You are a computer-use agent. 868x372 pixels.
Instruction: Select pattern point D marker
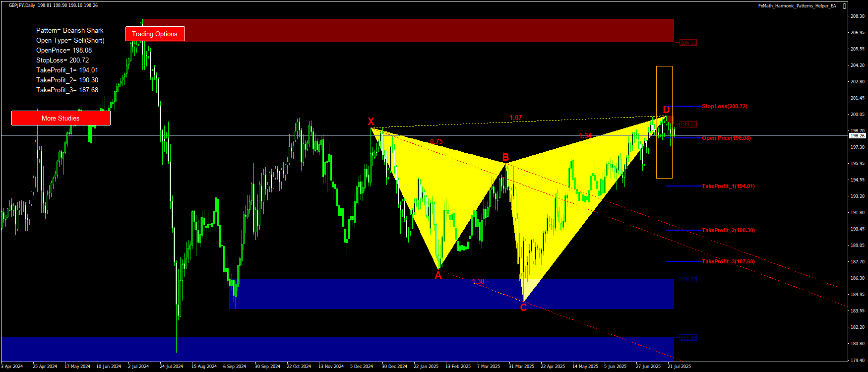point(666,110)
